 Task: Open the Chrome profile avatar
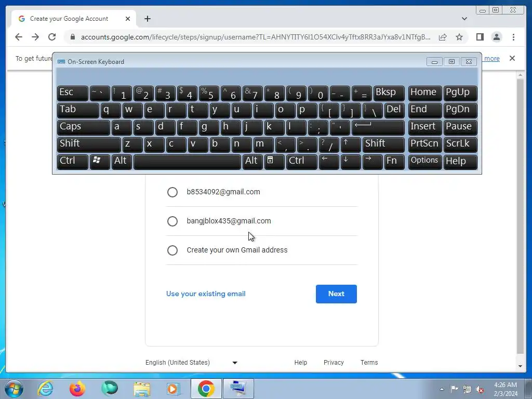point(496,37)
